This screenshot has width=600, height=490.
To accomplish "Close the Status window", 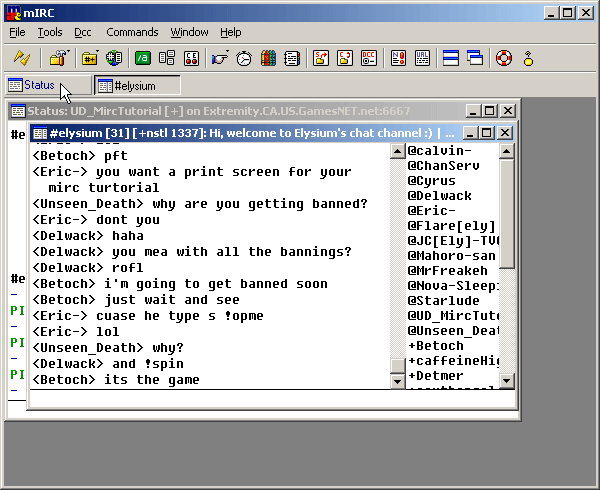I will (x=508, y=111).
